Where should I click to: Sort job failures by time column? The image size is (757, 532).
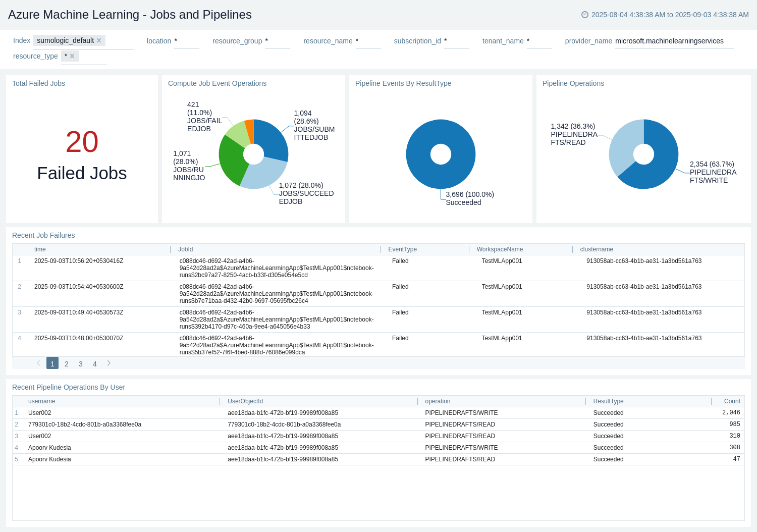(x=40, y=249)
